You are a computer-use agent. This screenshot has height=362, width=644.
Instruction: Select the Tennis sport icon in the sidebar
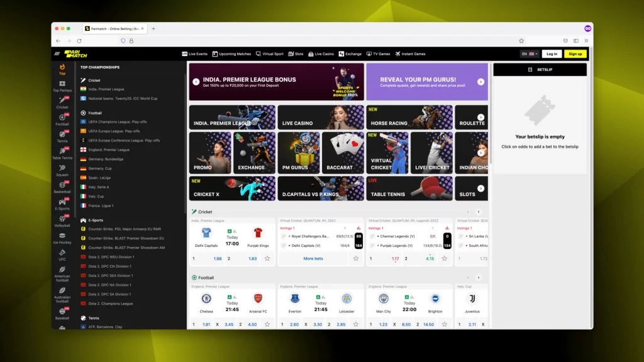[x=62, y=136]
